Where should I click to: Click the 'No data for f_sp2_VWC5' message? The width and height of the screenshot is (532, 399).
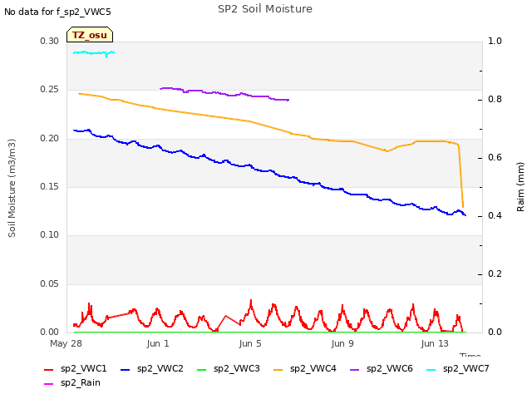tap(57, 12)
